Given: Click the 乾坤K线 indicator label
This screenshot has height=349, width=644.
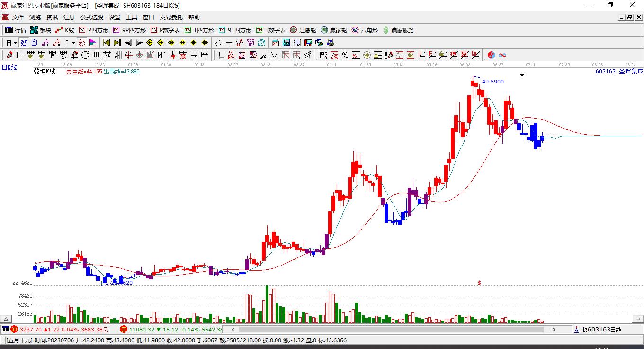Looking at the screenshot, I should (x=45, y=72).
